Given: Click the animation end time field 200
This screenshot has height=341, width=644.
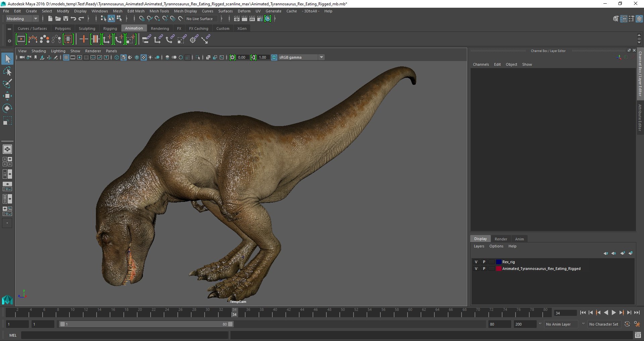Looking at the screenshot, I should coord(525,324).
